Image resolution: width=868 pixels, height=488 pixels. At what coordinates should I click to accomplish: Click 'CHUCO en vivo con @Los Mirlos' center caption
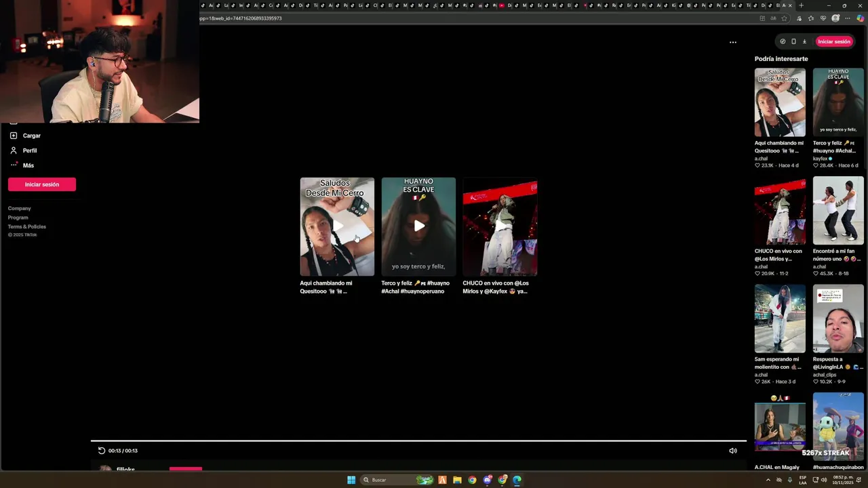pyautogui.click(x=496, y=287)
